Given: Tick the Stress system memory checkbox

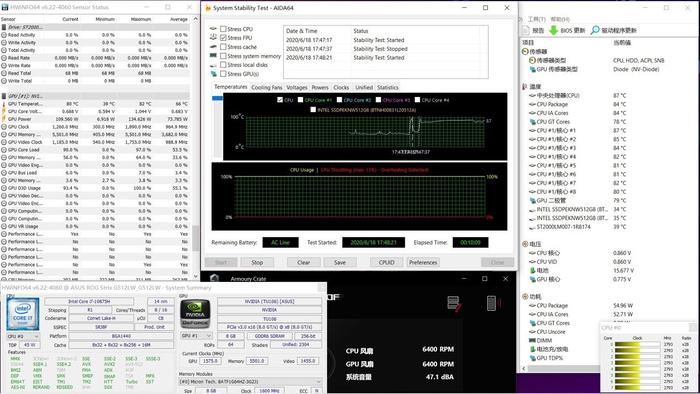Looking at the screenshot, I should (x=223, y=56).
